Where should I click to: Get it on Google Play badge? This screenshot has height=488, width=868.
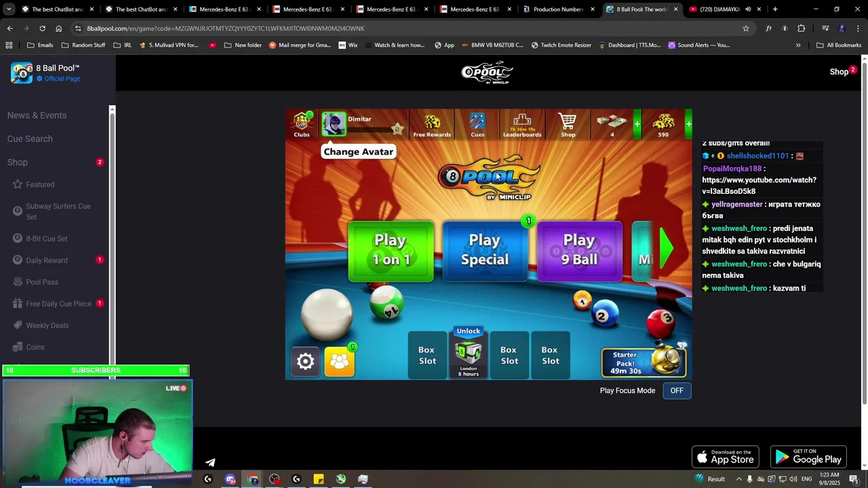point(808,457)
